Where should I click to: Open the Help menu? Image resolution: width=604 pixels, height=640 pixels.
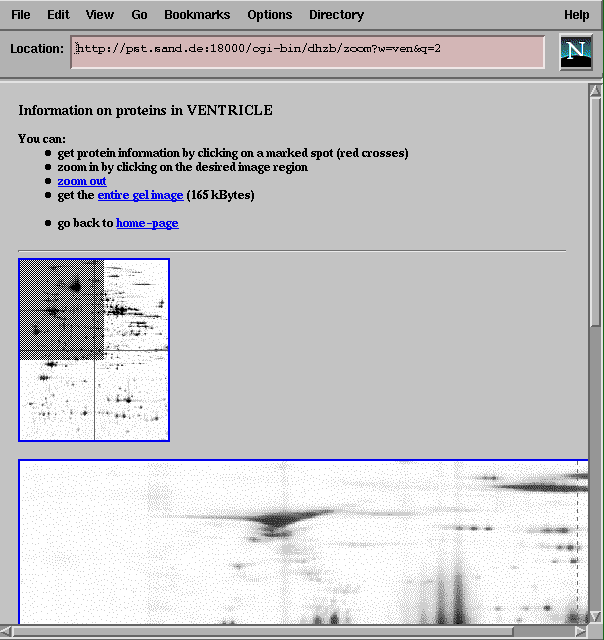pos(577,15)
